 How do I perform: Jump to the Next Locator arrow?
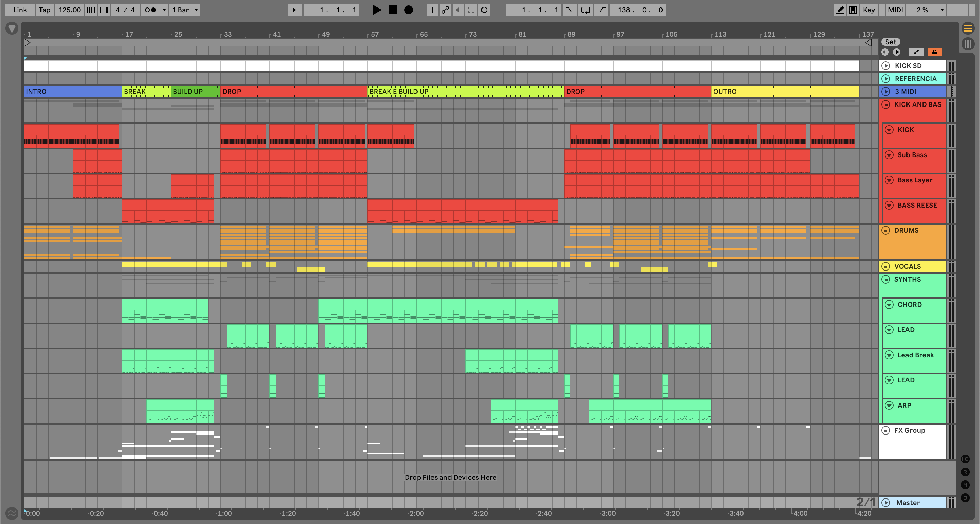pyautogui.click(x=897, y=52)
